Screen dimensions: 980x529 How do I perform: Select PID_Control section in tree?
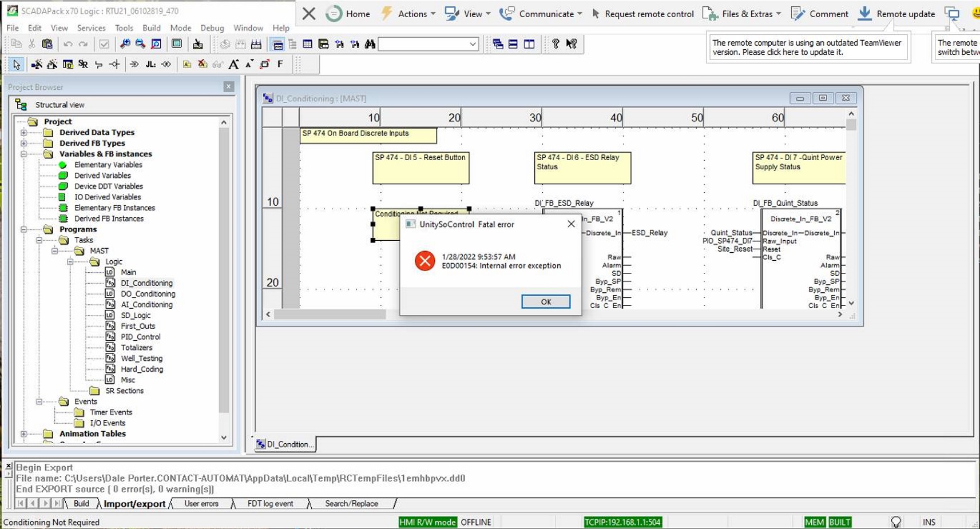141,337
